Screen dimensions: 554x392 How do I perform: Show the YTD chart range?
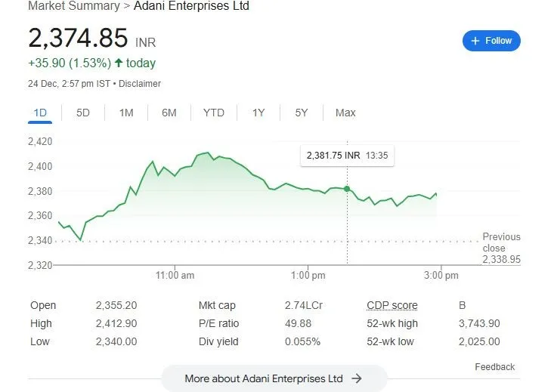214,113
